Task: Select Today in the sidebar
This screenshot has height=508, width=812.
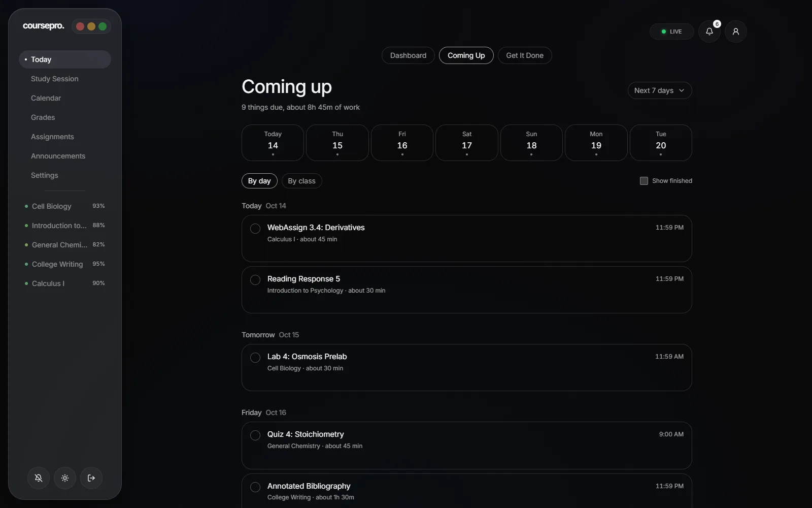Action: tap(65, 59)
